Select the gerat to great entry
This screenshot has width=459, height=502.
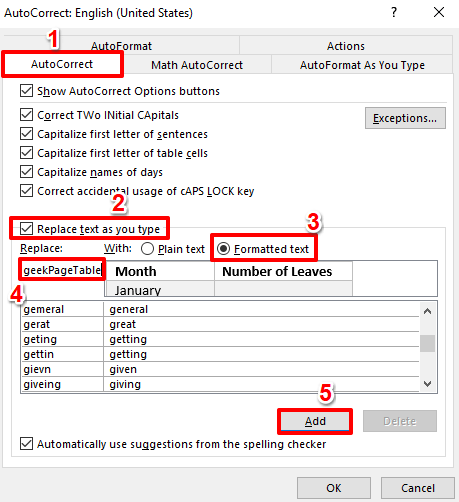click(x=220, y=324)
